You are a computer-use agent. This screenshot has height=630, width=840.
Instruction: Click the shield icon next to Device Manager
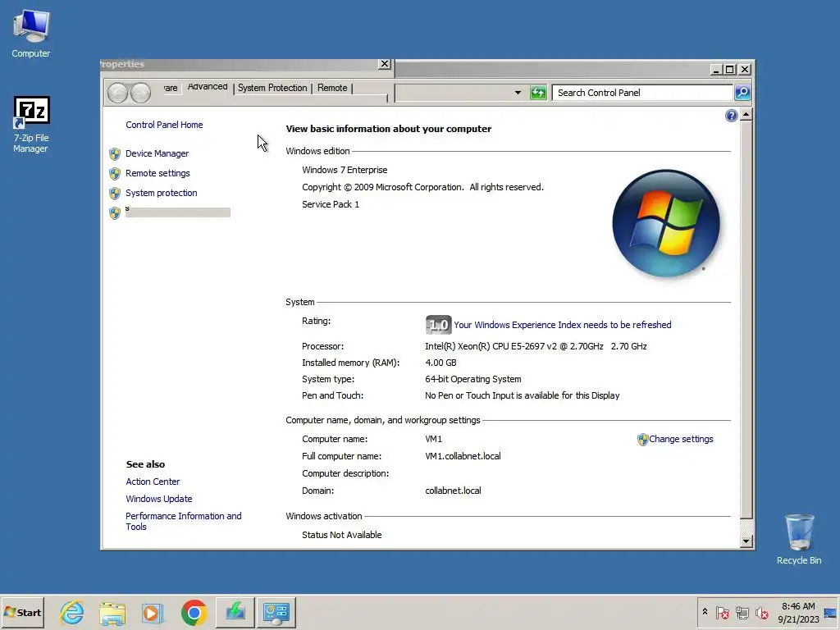[x=115, y=154]
